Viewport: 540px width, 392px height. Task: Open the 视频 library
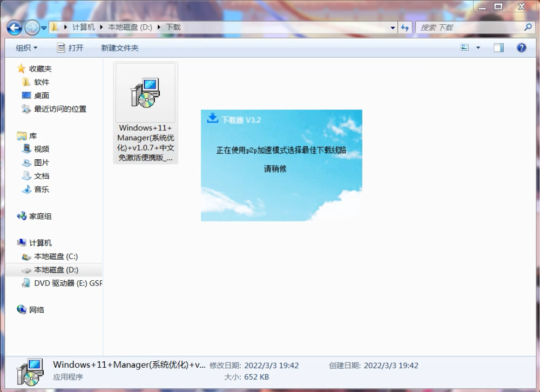[x=42, y=149]
